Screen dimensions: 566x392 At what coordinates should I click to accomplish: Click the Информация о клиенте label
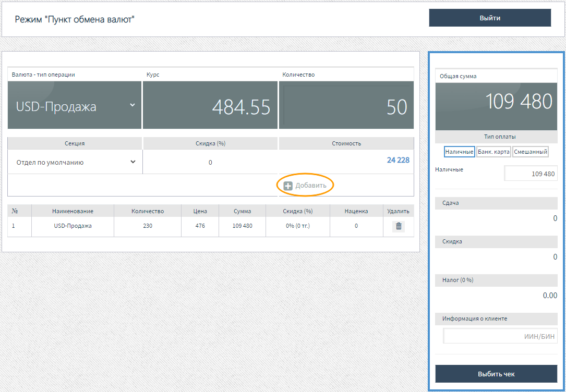tap(475, 319)
